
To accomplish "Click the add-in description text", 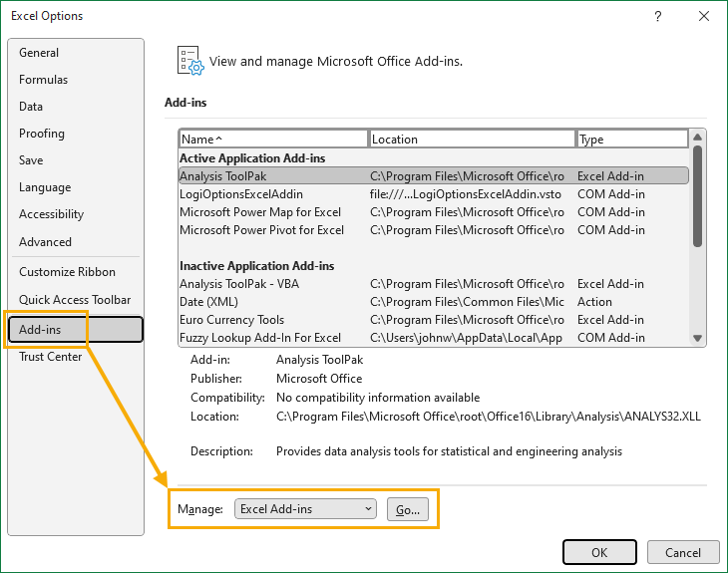I will pos(449,451).
